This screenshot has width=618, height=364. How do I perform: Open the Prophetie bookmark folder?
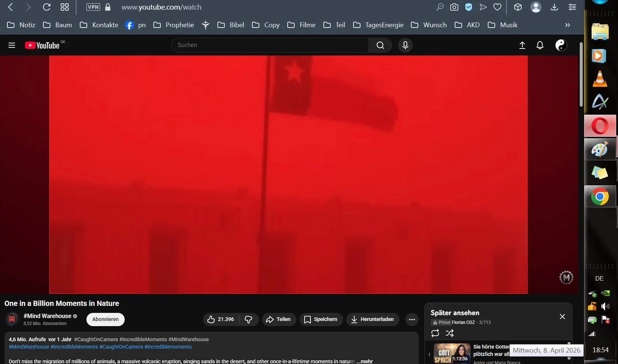point(174,25)
